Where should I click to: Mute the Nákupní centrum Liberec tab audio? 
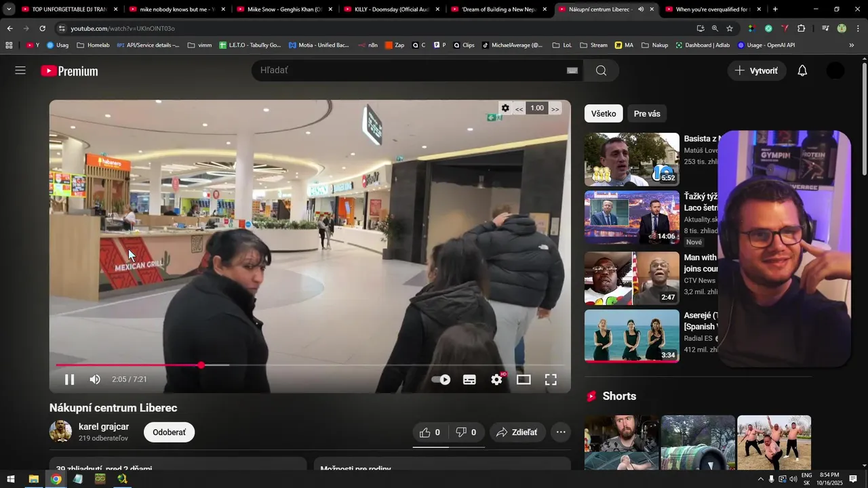pos(641,9)
